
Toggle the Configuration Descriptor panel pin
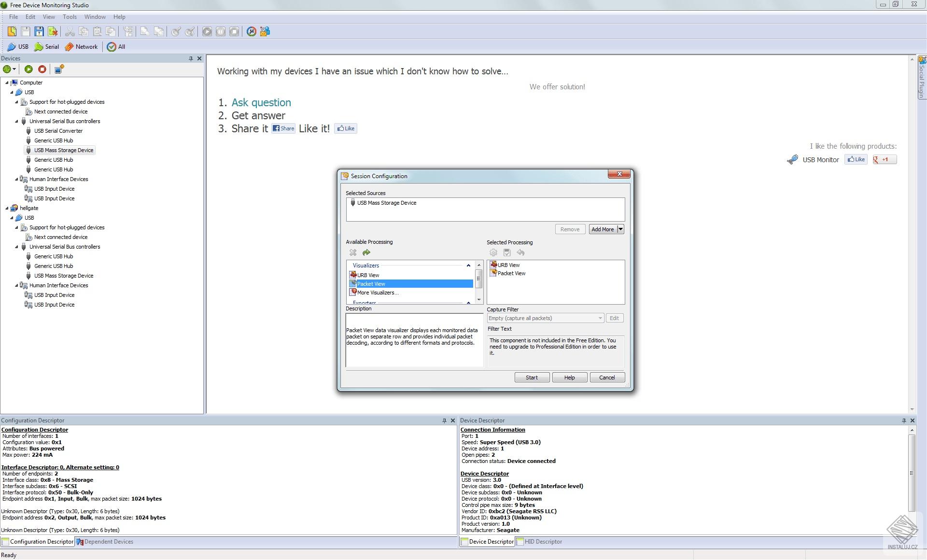click(x=444, y=420)
